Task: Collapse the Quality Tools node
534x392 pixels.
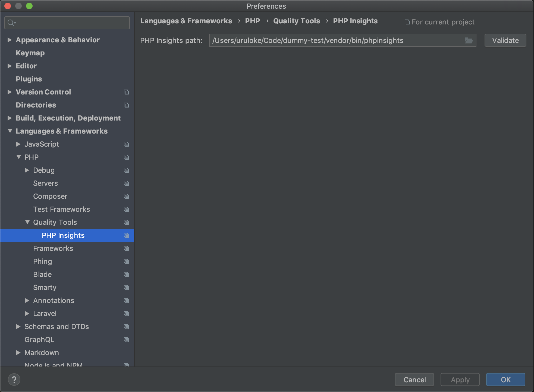Action: [27, 222]
